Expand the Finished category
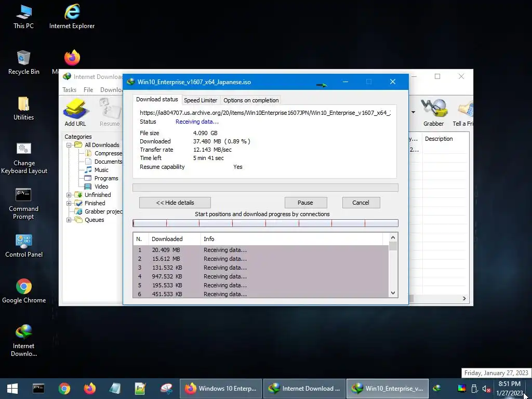Screen dimensions: 532x399 [69, 204]
